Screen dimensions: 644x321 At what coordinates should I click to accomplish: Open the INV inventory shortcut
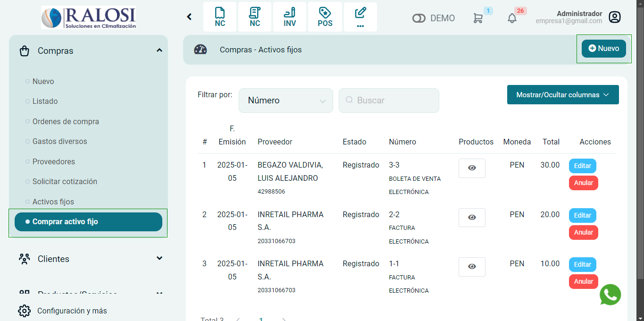click(290, 17)
